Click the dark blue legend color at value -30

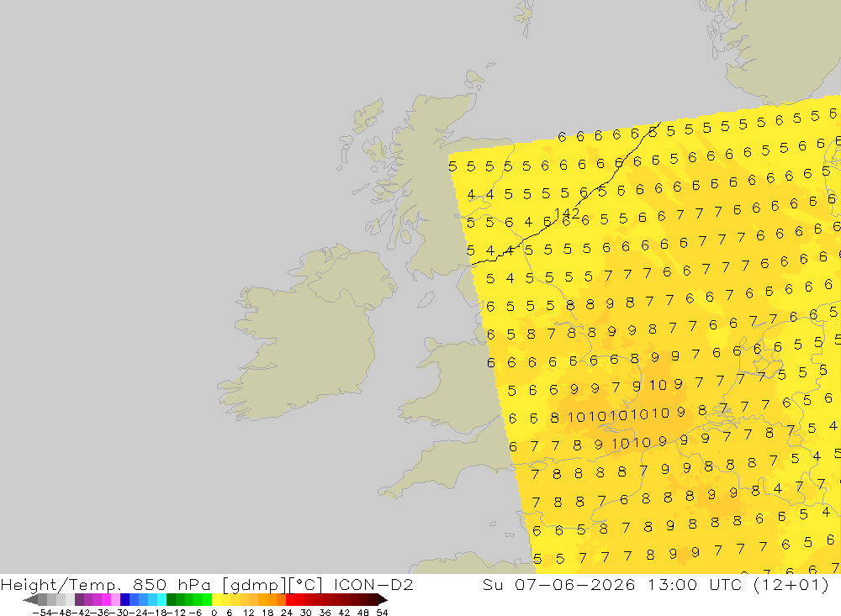124,599
